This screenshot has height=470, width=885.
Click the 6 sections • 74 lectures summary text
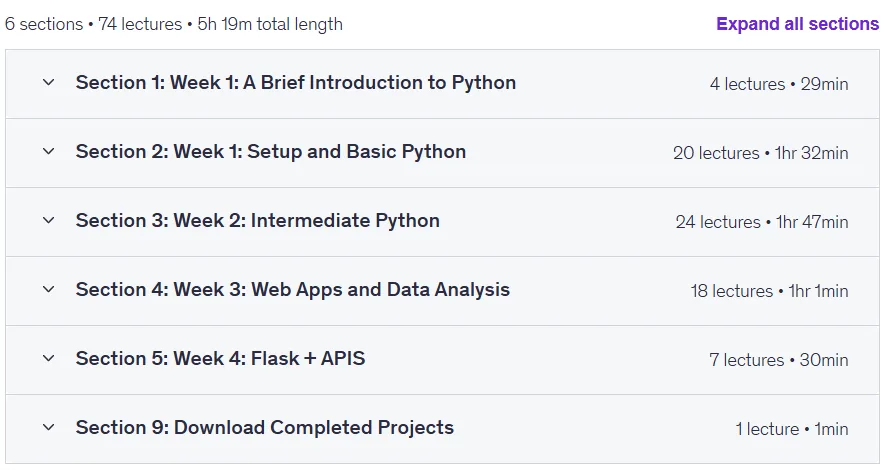click(x=94, y=24)
